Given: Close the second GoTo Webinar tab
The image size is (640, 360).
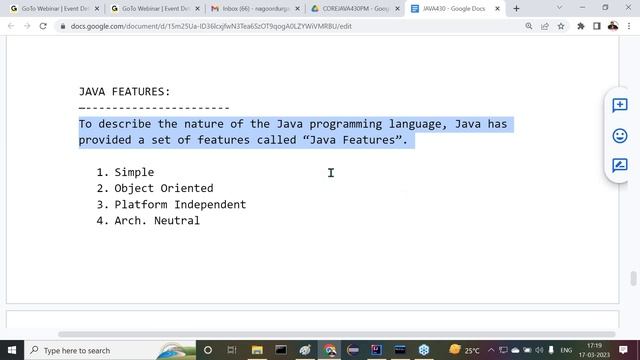Looking at the screenshot, I should click(197, 9).
